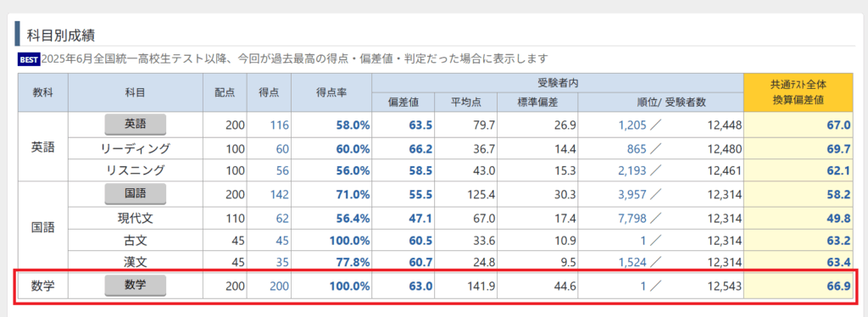The image size is (868, 317).
Task: Select 漢文 score rate 77.8%
Action: [353, 263]
